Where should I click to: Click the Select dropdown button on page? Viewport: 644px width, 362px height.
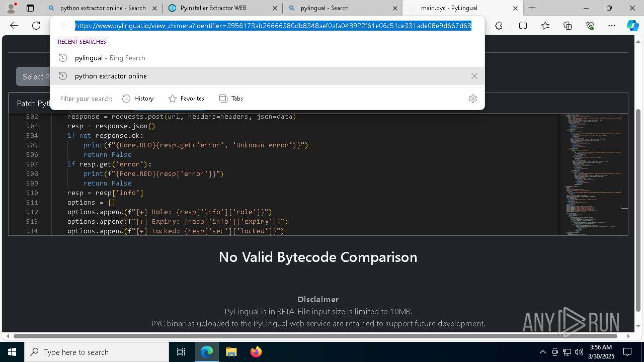point(33,76)
